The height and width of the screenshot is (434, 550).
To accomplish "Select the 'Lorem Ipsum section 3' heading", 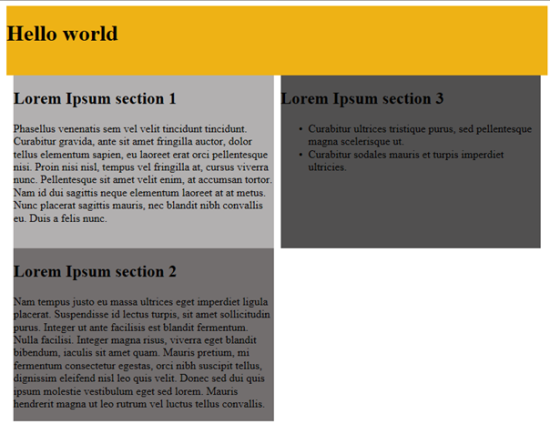I will click(362, 99).
